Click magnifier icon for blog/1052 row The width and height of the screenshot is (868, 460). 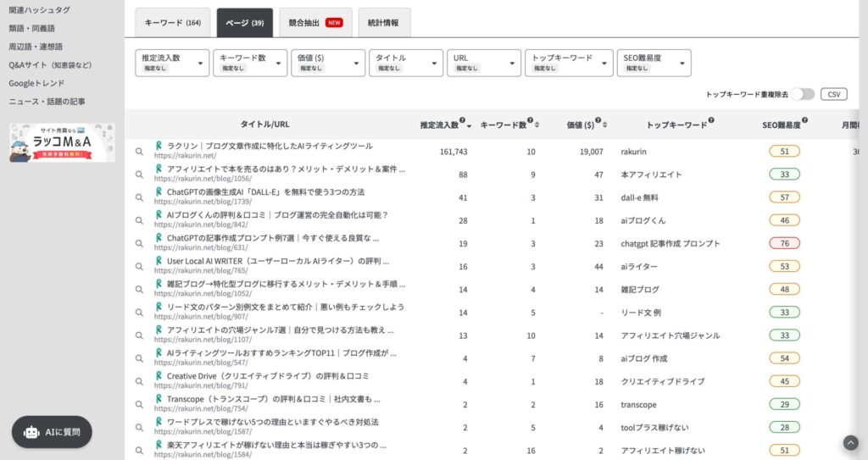coord(139,290)
